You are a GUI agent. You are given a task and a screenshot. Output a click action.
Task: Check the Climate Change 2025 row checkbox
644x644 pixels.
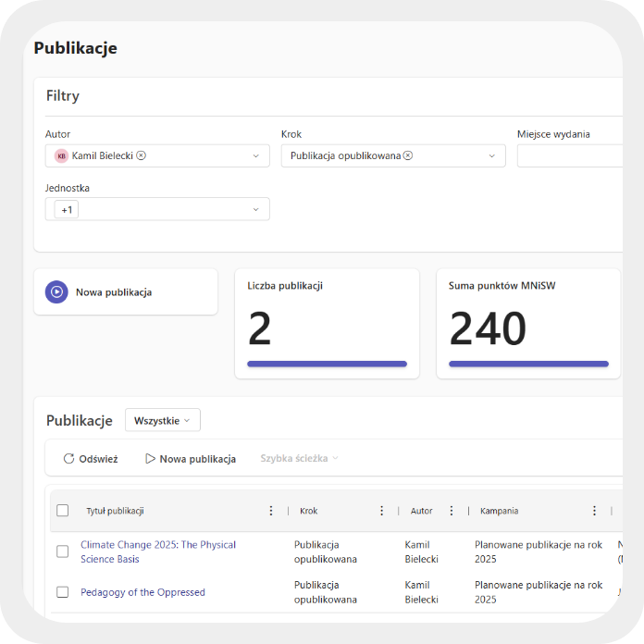click(63, 551)
